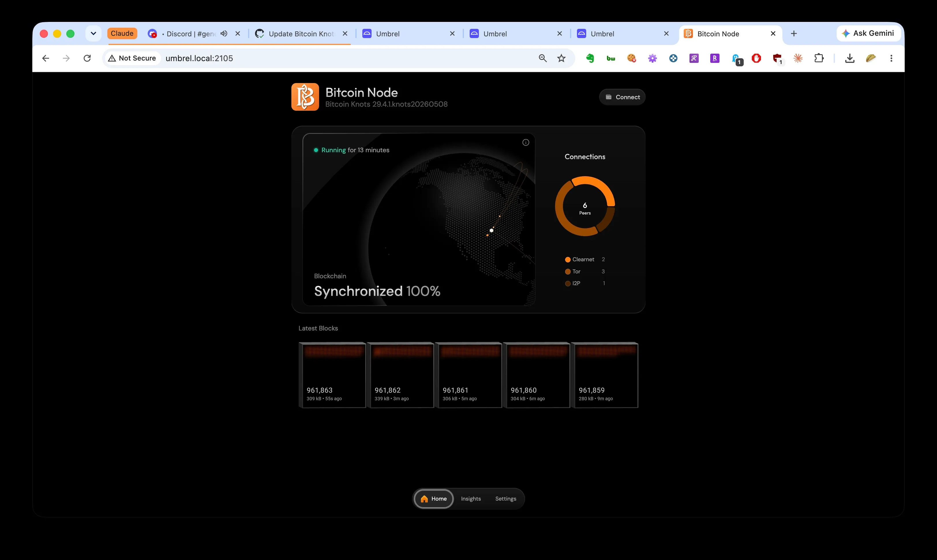Open block 961,859 card

tap(604, 375)
